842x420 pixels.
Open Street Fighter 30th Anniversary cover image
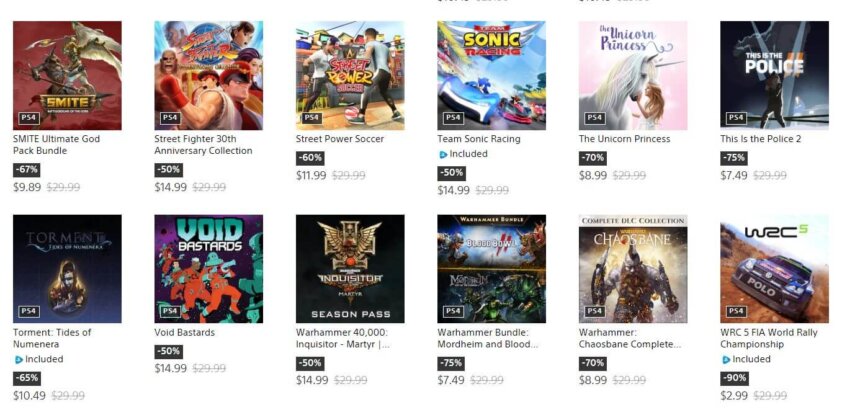(x=208, y=75)
